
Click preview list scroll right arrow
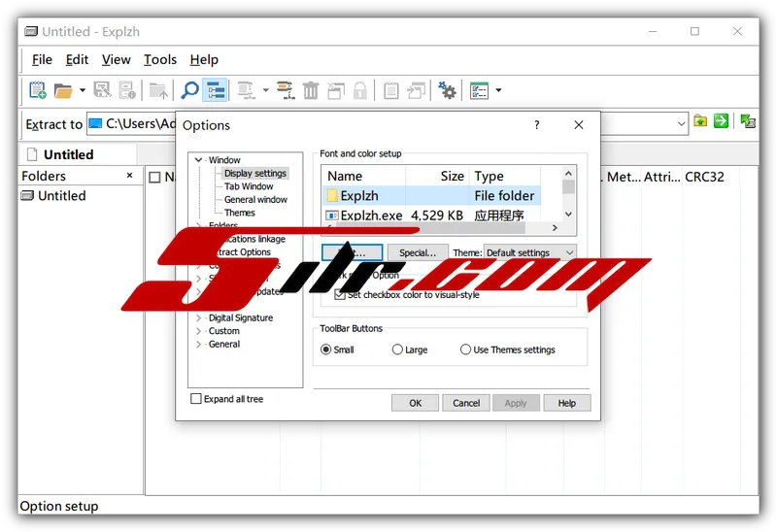555,228
